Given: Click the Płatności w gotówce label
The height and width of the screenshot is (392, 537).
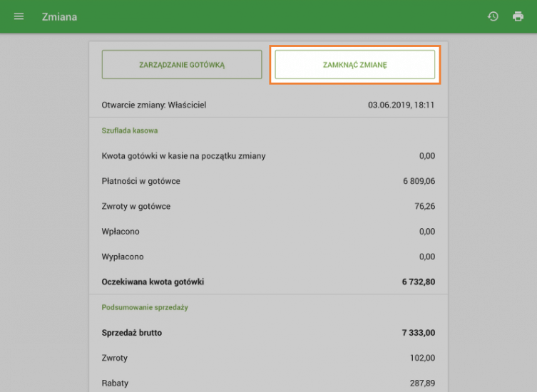Looking at the screenshot, I should pyautogui.click(x=141, y=181).
